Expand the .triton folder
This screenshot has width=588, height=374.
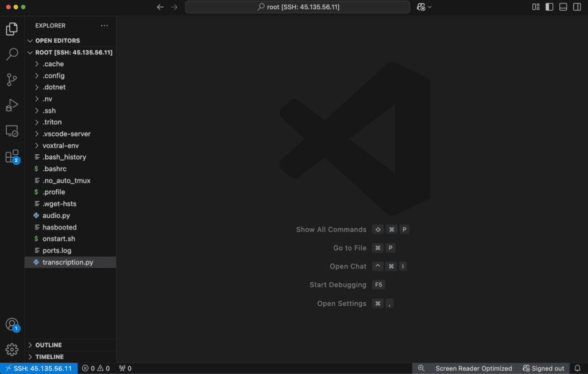70,122
